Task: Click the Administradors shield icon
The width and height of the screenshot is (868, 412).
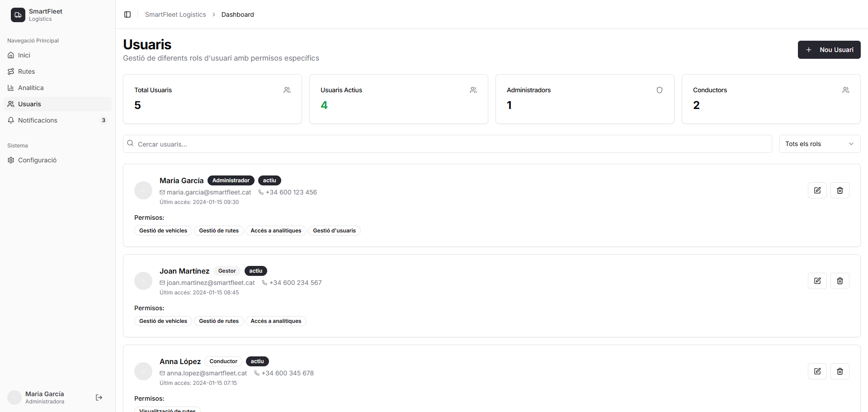Action: 660,90
